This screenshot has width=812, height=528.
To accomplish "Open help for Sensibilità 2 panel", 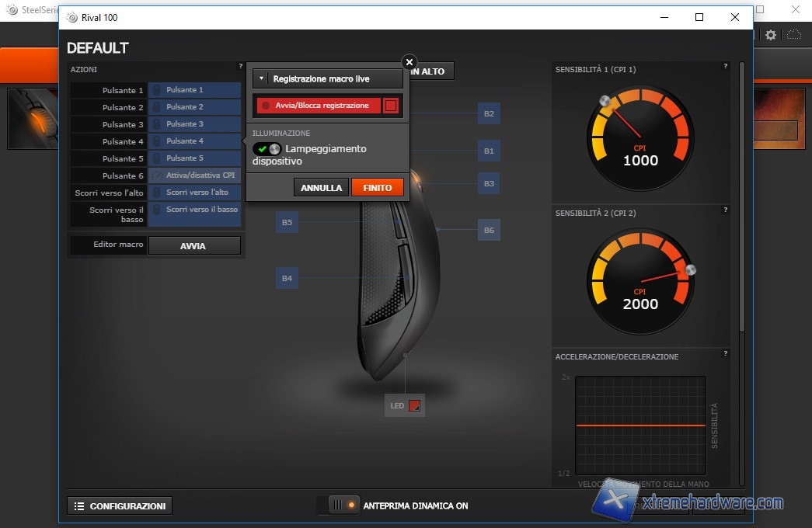I will pos(725,210).
